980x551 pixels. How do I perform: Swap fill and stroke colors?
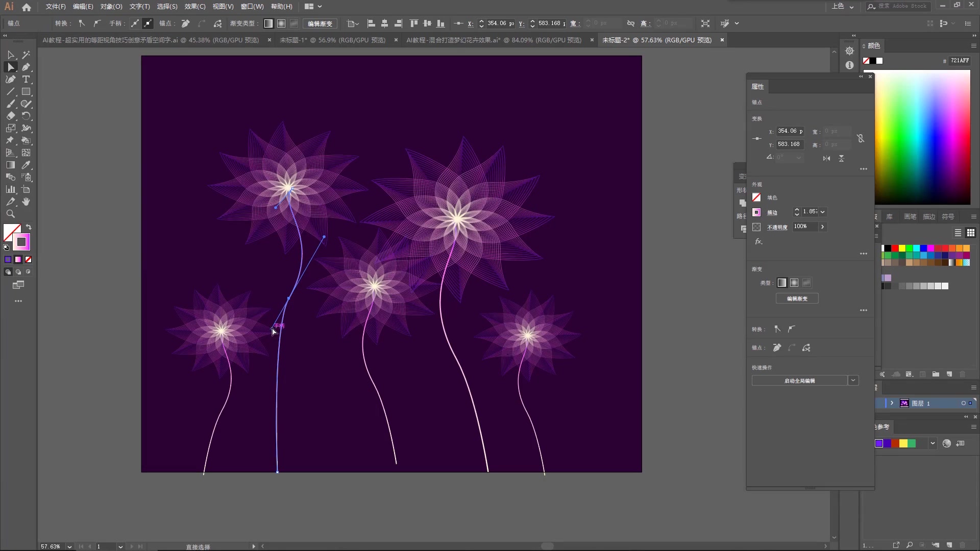29,227
